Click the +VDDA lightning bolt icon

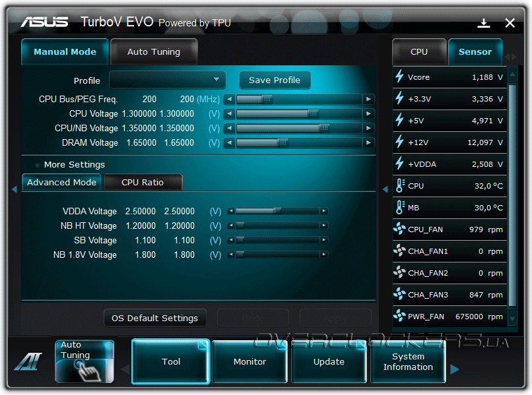(400, 163)
